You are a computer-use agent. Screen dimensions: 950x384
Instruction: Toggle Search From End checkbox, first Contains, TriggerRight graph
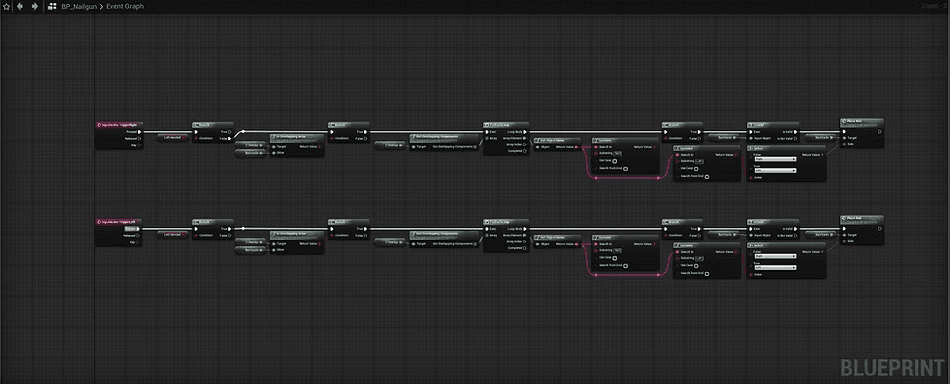pyautogui.click(x=625, y=168)
